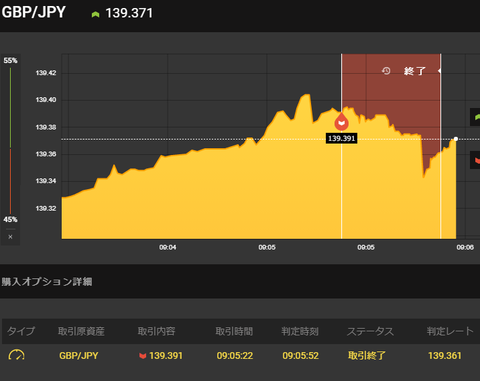Screen dimensions: 480x381
Task: Click the 取引時間 column header
Action: pyautogui.click(x=234, y=331)
